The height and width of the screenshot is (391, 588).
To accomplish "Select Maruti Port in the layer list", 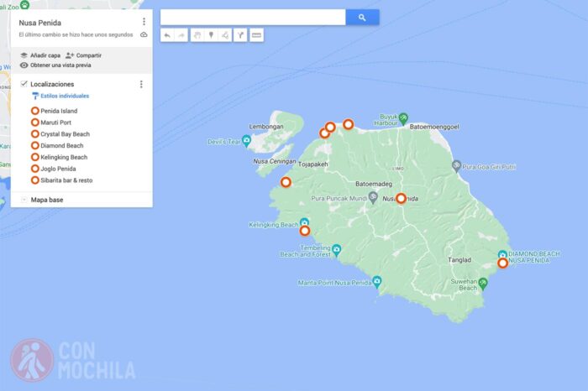I will pos(51,123).
